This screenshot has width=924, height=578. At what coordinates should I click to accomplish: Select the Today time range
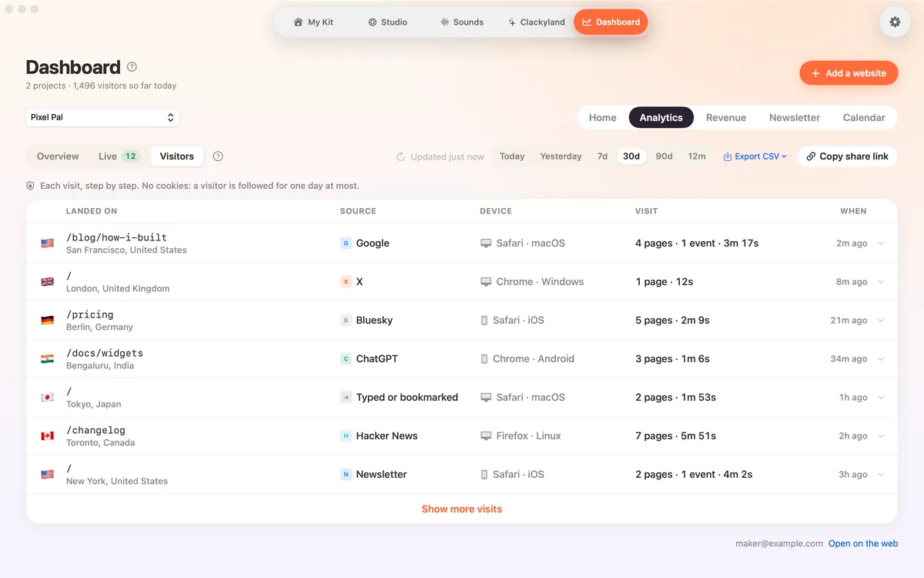click(512, 156)
